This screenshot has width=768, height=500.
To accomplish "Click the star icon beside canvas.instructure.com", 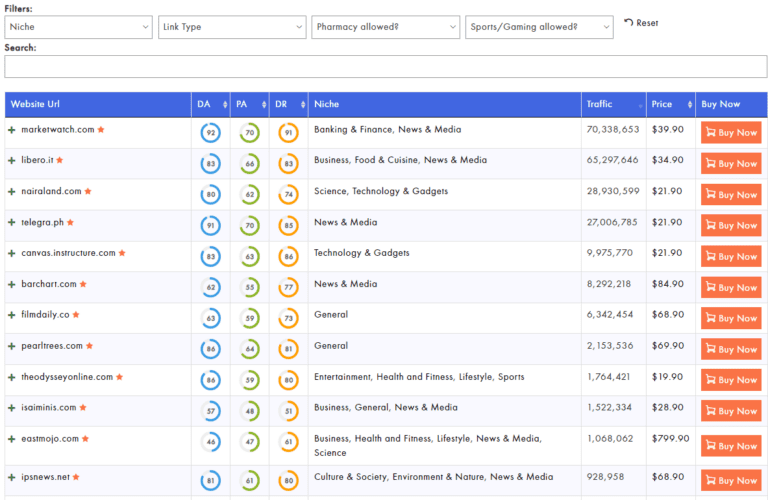I will pos(122,253).
